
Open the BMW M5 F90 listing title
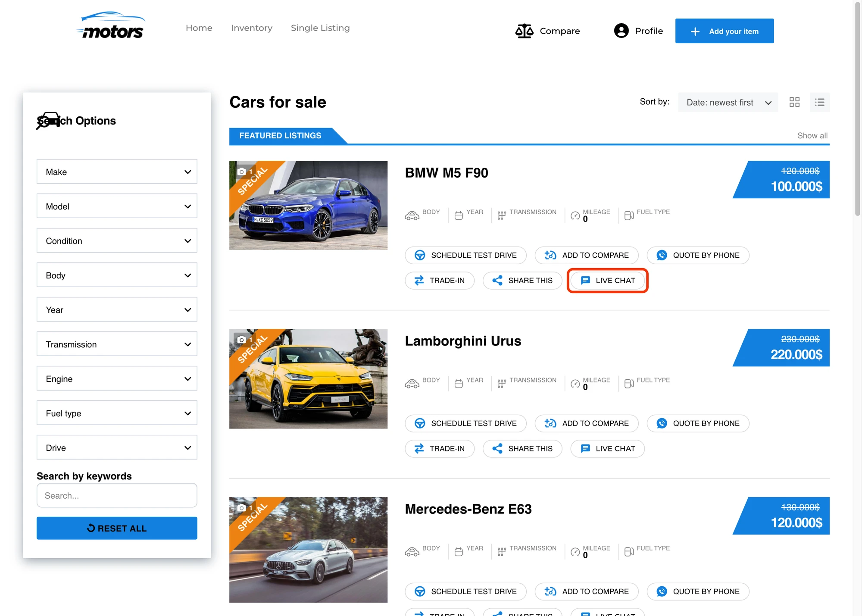[x=447, y=173]
